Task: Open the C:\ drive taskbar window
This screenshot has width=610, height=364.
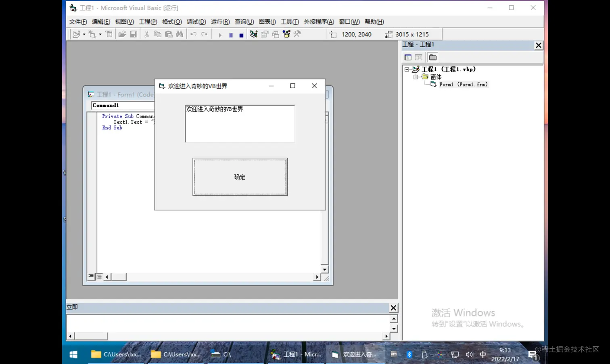Action: (x=221, y=354)
